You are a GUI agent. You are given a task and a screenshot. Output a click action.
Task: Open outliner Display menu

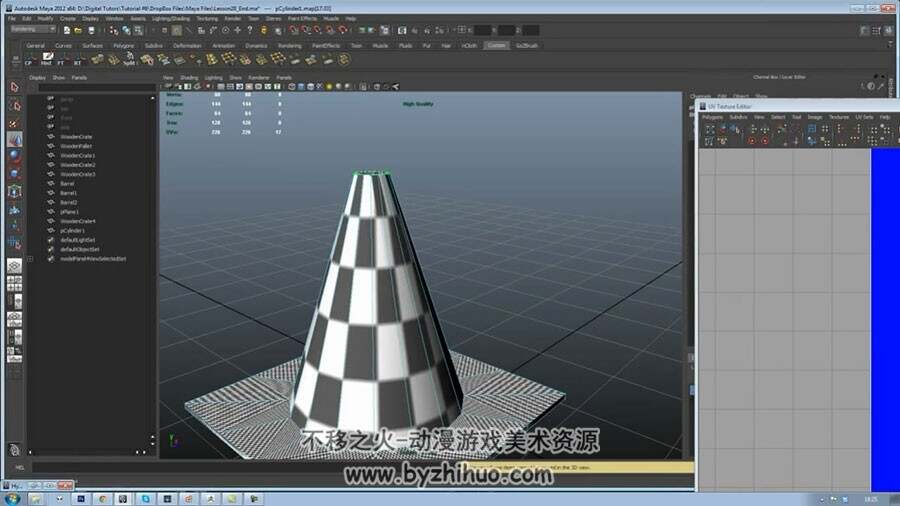tap(37, 77)
